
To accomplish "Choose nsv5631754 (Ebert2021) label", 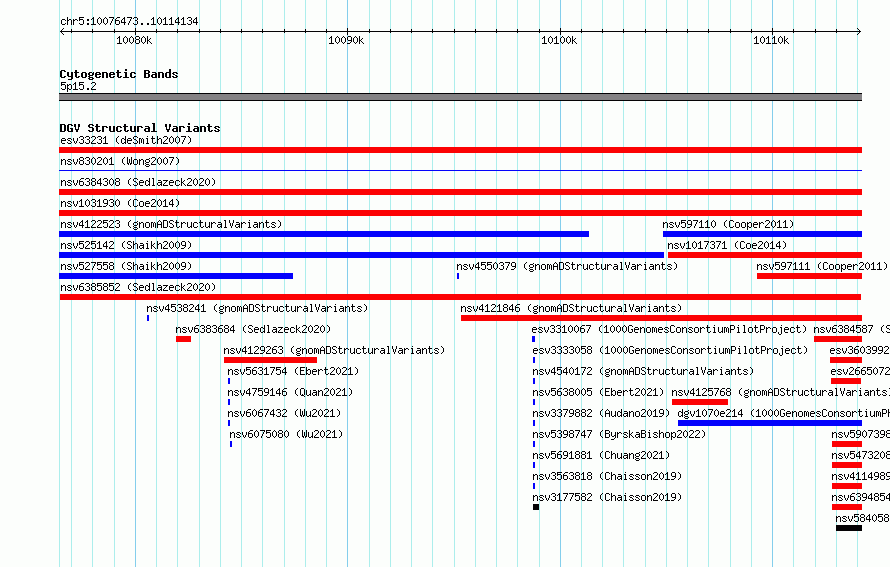I will 293,371.
